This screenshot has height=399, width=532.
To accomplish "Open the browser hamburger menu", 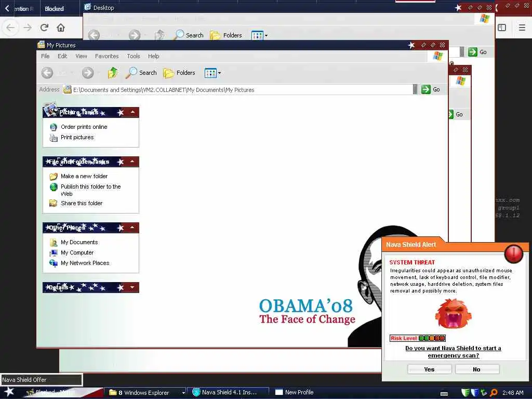I will tap(522, 28).
